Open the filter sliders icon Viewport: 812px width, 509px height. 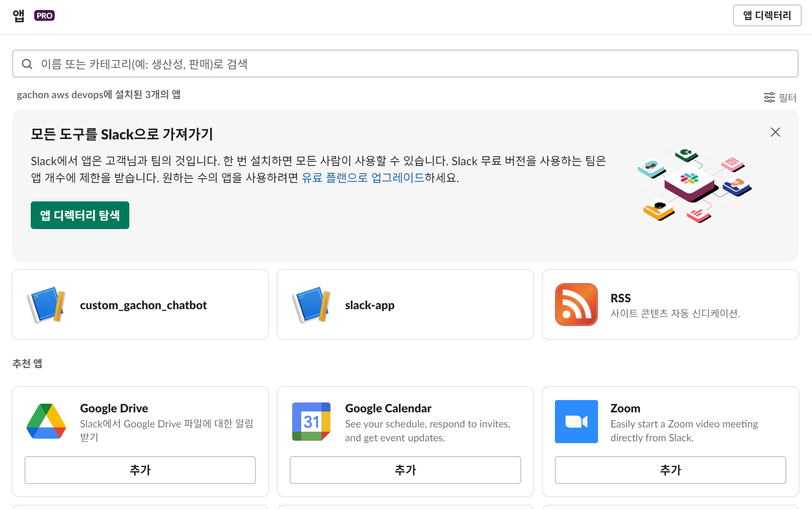click(x=769, y=97)
